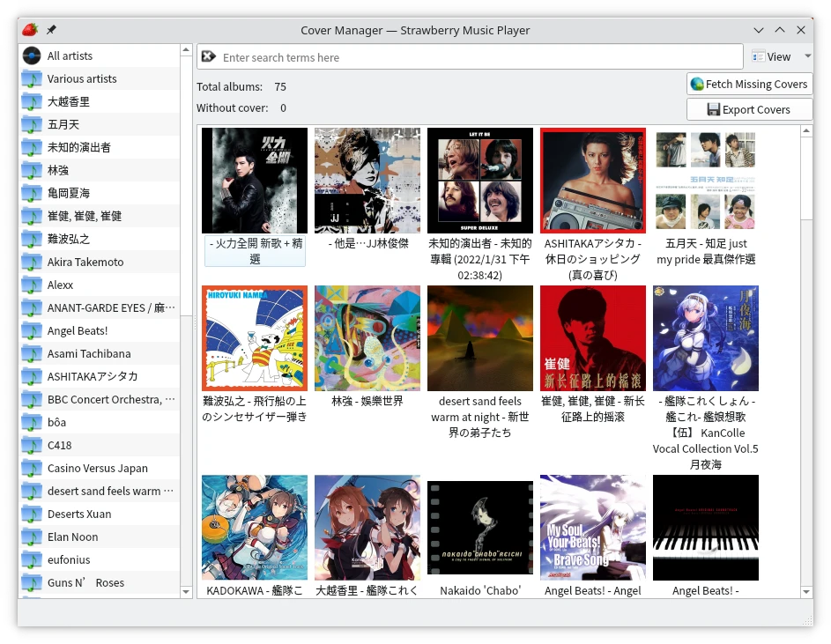Select Guns N' Roses in artist list
This screenshot has height=644, width=831.
pyautogui.click(x=85, y=583)
